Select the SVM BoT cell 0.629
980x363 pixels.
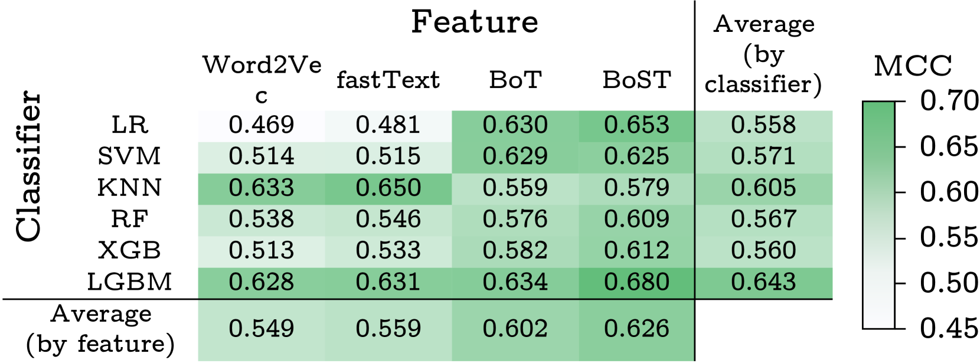515,156
